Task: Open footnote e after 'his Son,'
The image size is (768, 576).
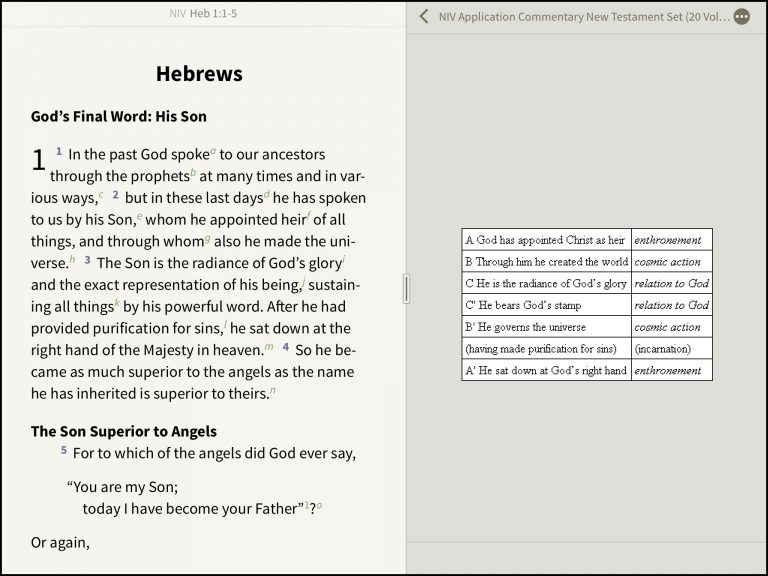Action: pyautogui.click(x=140, y=216)
